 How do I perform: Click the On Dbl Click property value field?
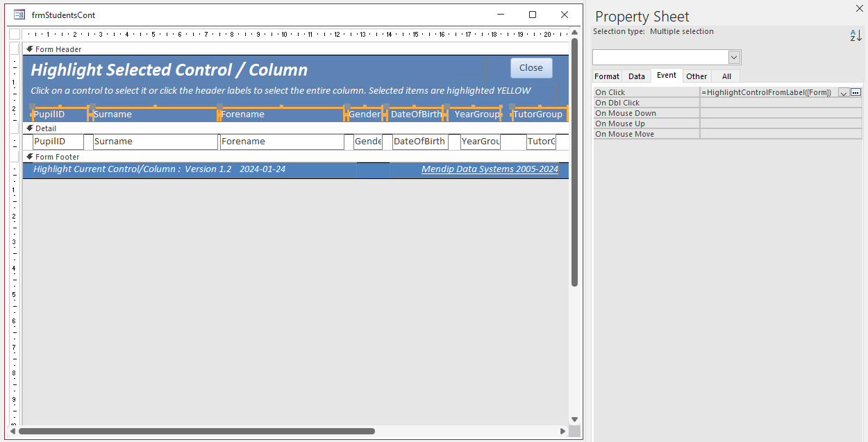pos(781,103)
